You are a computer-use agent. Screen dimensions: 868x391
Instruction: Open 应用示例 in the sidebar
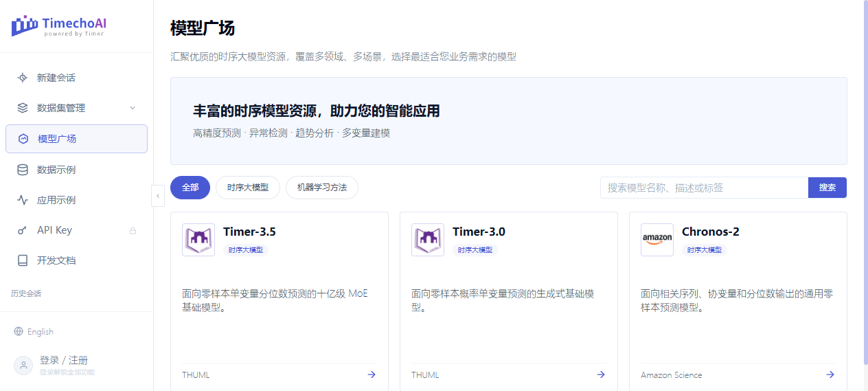[76, 200]
